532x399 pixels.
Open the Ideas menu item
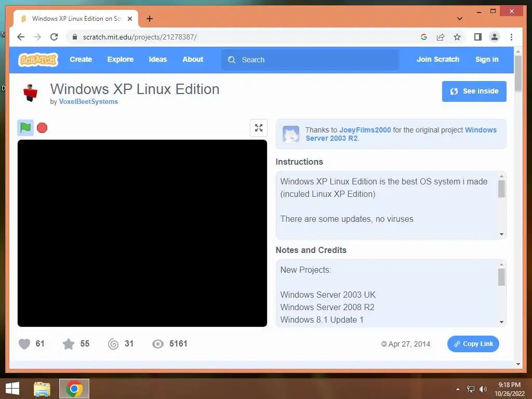158,59
